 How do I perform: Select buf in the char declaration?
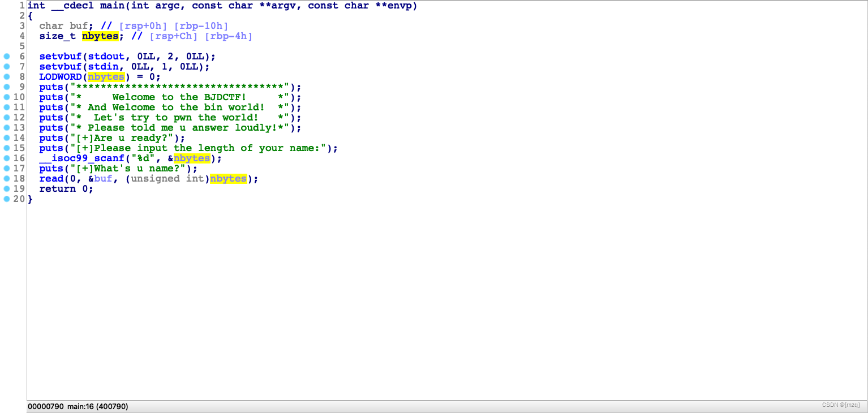[x=79, y=26]
